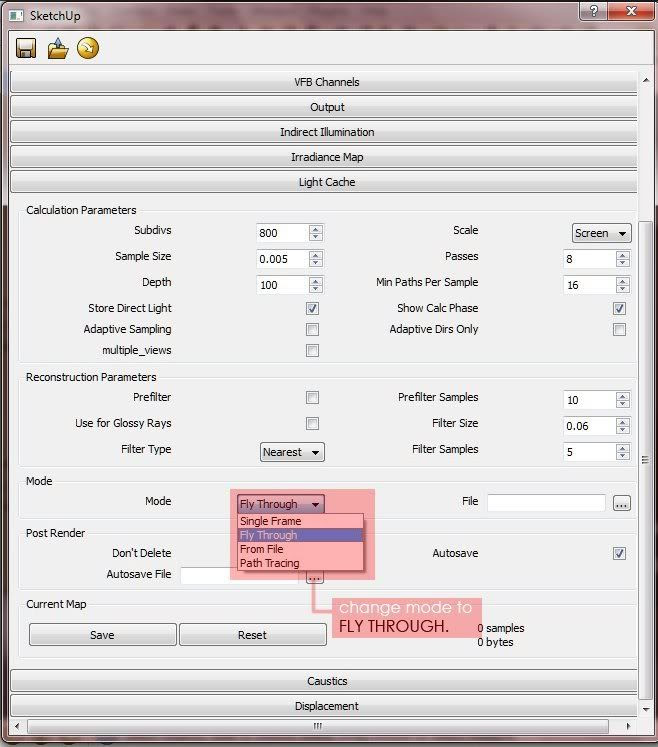Click the Mode dropdown showing Fly Through
The image size is (658, 747).
click(281, 504)
